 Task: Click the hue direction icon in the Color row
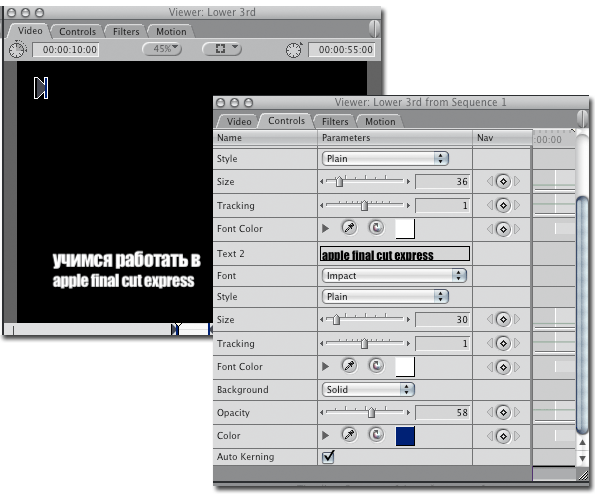[x=376, y=435]
